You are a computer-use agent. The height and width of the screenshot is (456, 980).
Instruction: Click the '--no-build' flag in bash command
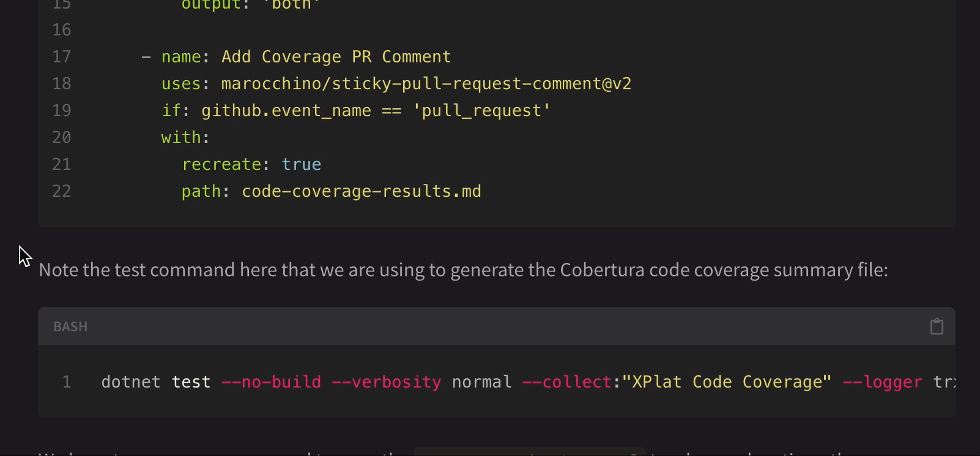pyautogui.click(x=271, y=382)
